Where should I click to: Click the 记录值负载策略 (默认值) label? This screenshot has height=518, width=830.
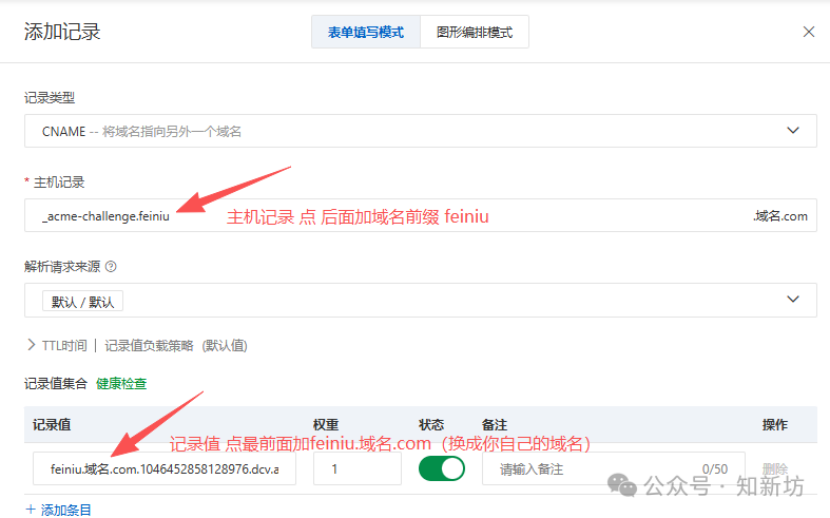(x=176, y=345)
